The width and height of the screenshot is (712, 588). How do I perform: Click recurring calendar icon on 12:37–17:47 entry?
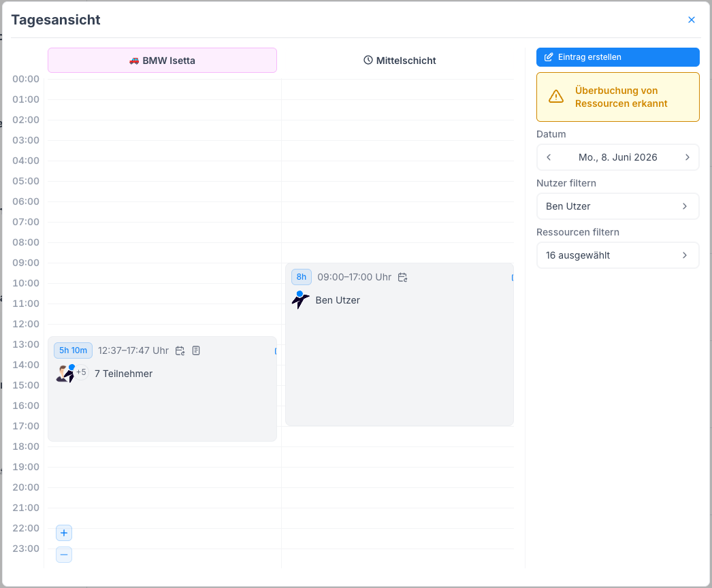(x=180, y=350)
